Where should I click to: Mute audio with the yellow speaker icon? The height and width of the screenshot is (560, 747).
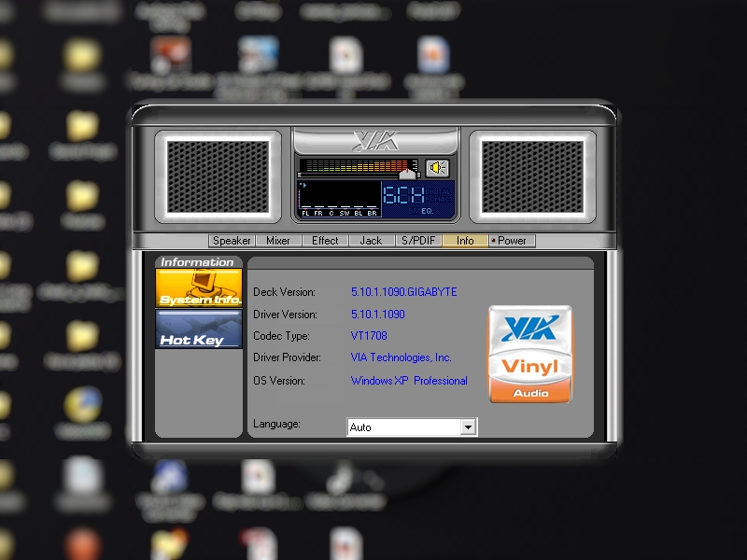click(437, 168)
